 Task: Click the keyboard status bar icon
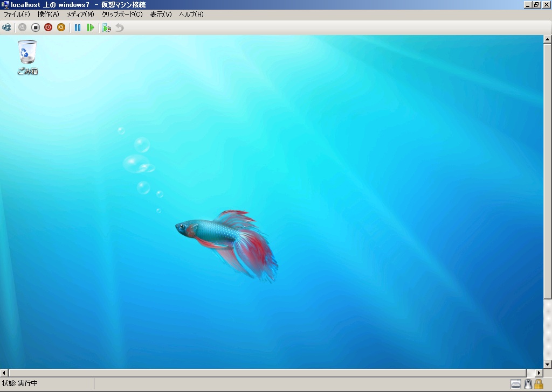(516, 384)
